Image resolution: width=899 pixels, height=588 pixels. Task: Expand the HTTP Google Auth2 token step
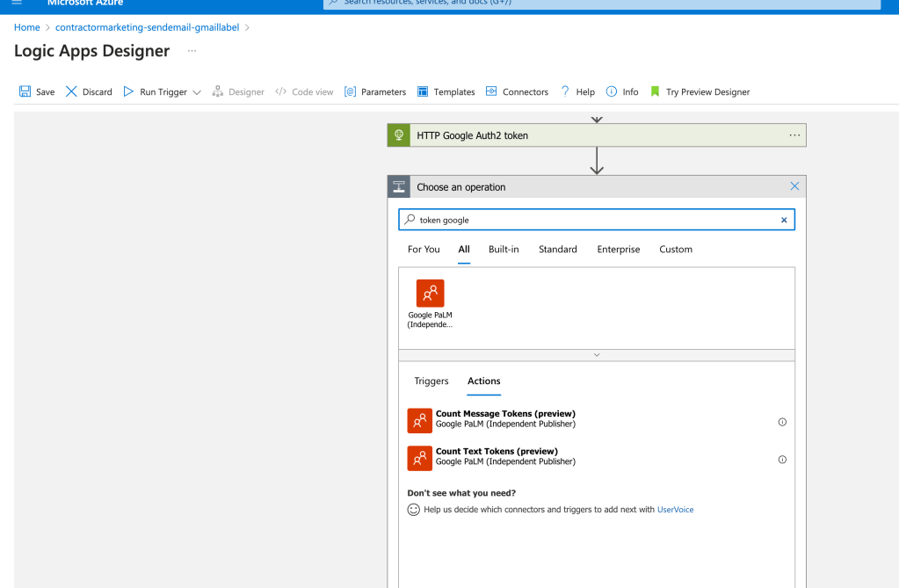pos(597,135)
